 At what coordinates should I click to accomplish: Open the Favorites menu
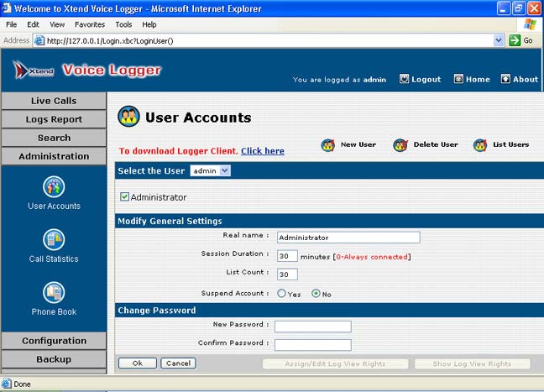[x=90, y=24]
